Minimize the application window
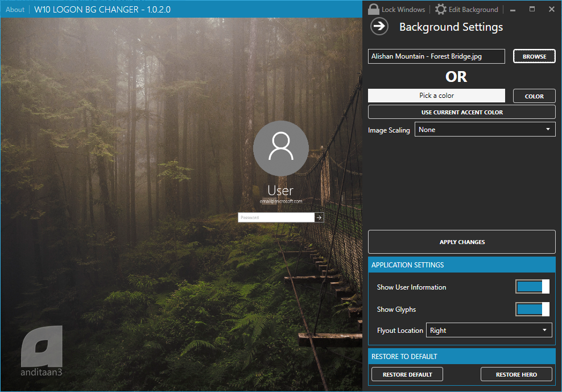Viewport: 562px width, 392px height. point(513,10)
